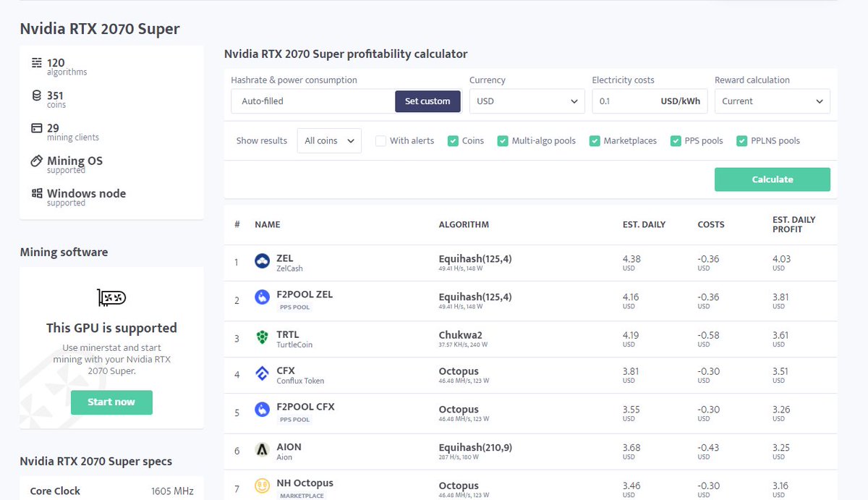Image resolution: width=868 pixels, height=500 pixels.
Task: Click the EST. DAILY PROFIT column header
Action: click(794, 224)
